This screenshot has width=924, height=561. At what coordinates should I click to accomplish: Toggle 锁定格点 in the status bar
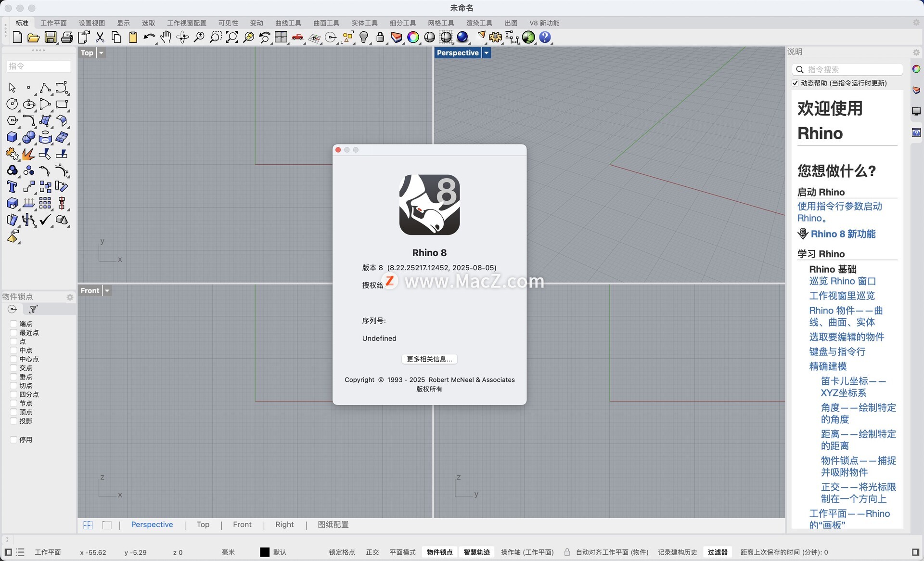[x=342, y=552]
